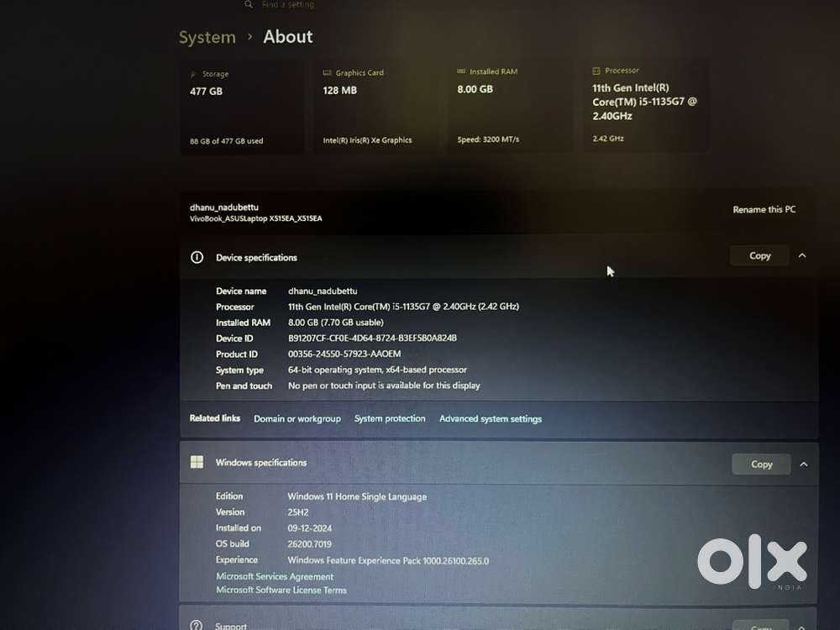Collapse the Device specifications section
This screenshot has width=840, height=630.
click(802, 255)
